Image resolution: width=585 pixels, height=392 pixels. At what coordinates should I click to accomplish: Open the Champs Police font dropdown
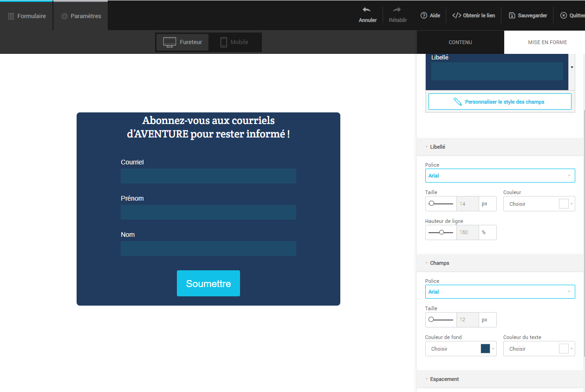500,292
